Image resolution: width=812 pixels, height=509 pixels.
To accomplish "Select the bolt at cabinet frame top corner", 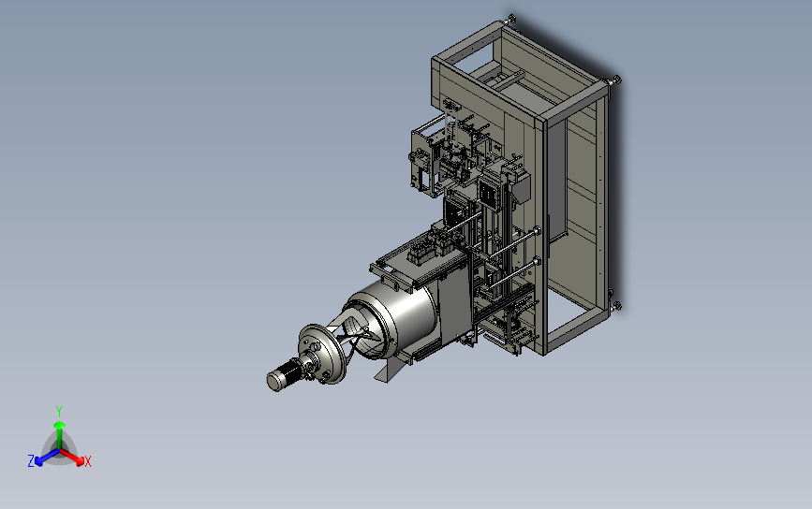I will [511, 18].
